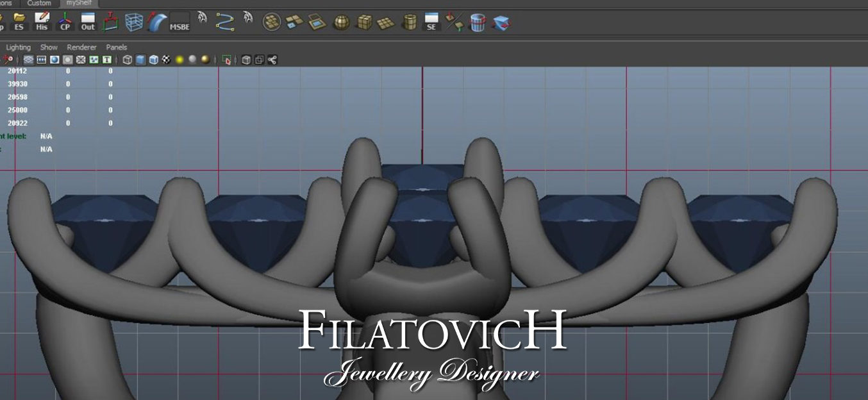Toggle use all lights yellow sphere

179,60
